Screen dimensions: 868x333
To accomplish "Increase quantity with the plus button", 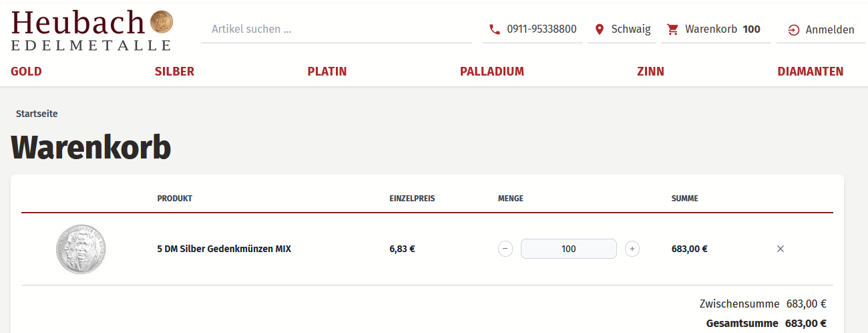I will 632,249.
